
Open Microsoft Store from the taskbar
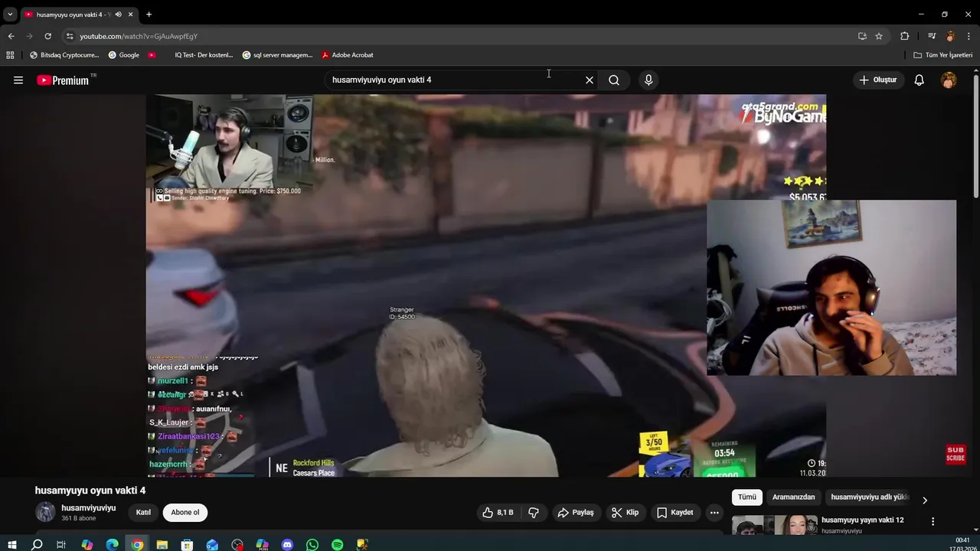click(187, 545)
